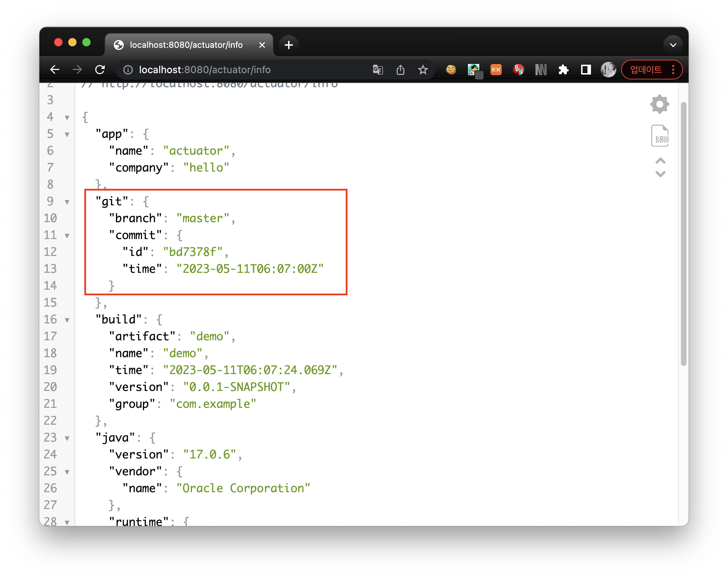This screenshot has width=728, height=578.
Task: Select the localhost:8080/actuator/info tab
Action: pos(186,45)
